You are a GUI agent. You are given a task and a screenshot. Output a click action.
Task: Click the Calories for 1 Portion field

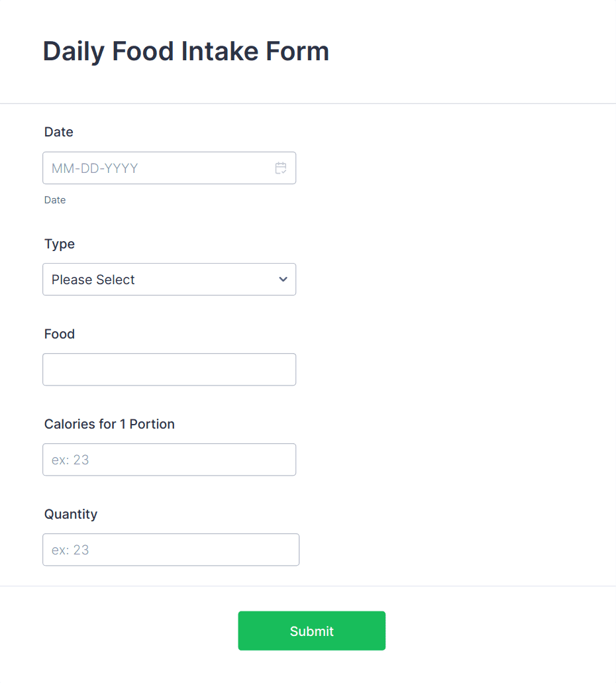[169, 459]
